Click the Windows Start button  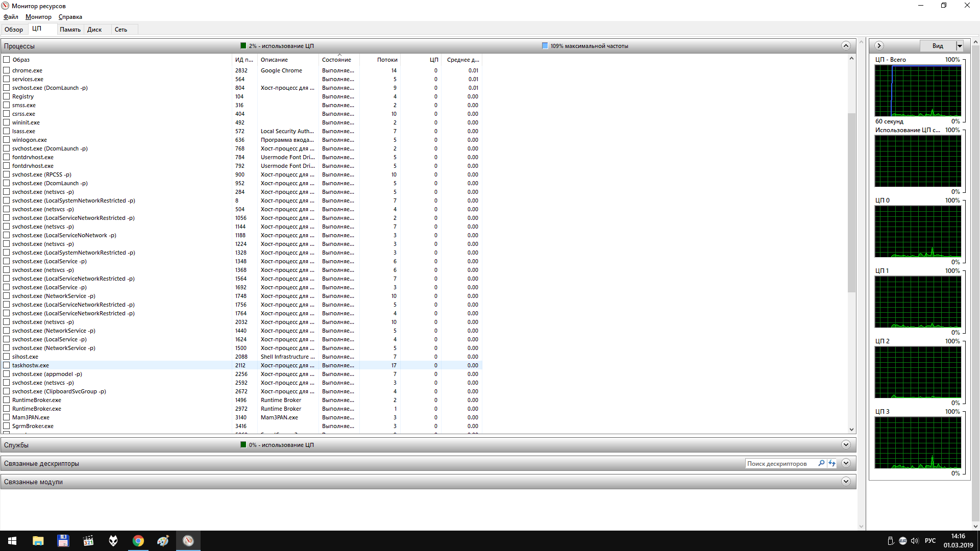coord(12,541)
